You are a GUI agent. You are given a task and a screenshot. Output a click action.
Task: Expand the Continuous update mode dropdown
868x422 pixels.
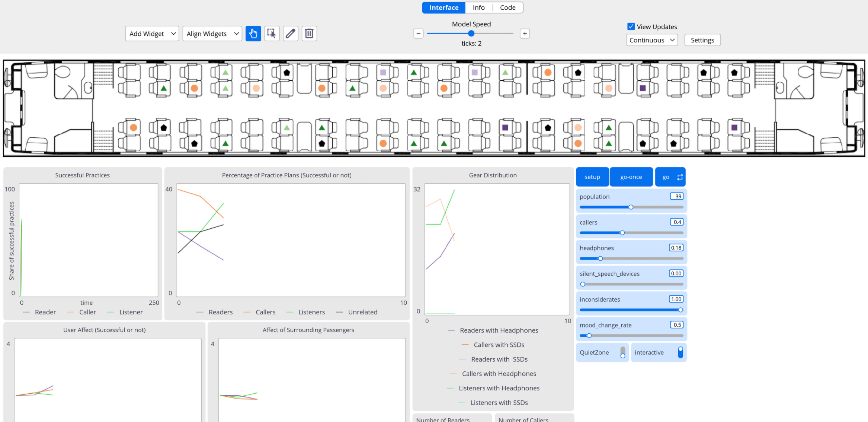(x=652, y=40)
